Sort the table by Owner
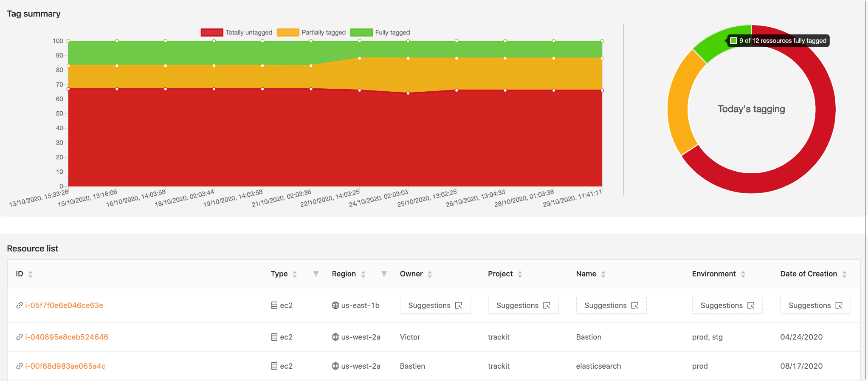Screen dimensions: 868x381 [430, 274]
